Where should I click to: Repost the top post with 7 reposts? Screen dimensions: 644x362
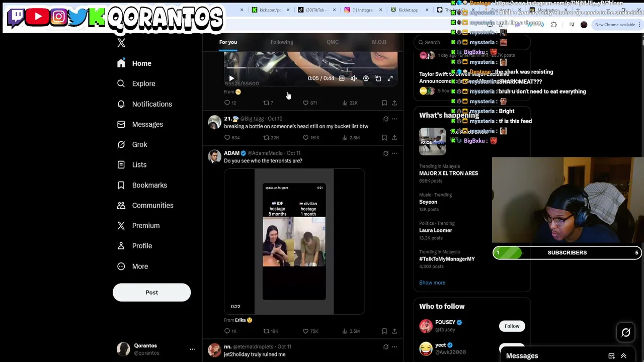pyautogui.click(x=268, y=103)
